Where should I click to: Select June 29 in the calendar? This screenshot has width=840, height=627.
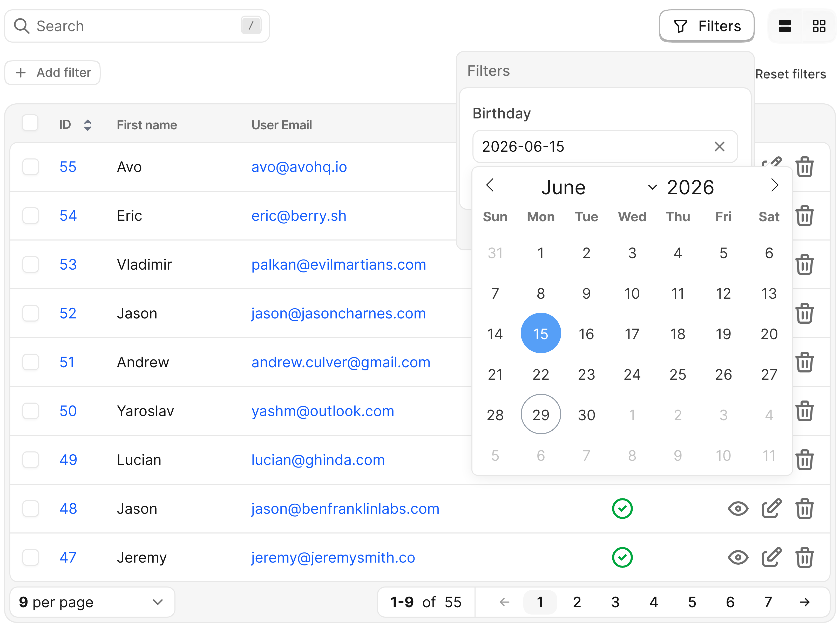[x=540, y=414]
